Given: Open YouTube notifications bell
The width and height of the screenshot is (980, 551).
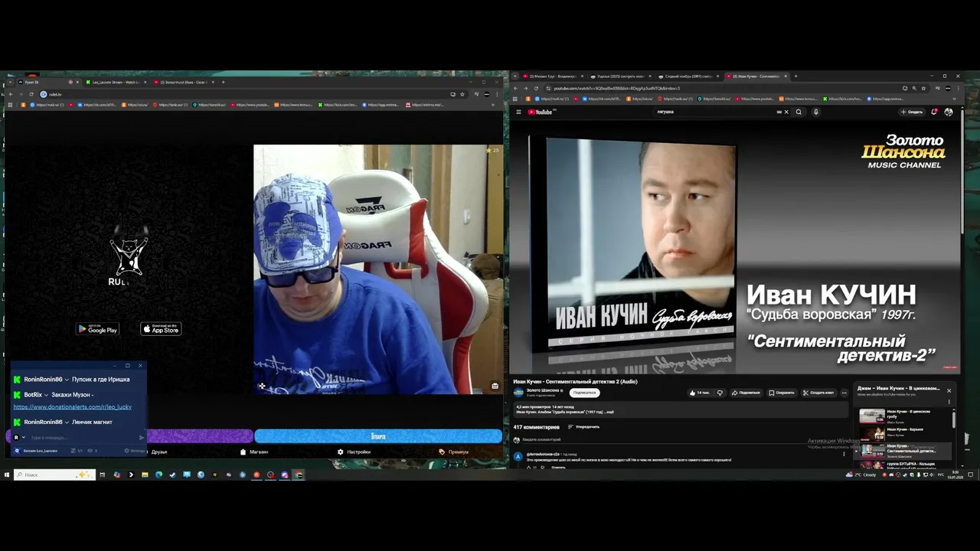Looking at the screenshot, I should pyautogui.click(x=934, y=112).
